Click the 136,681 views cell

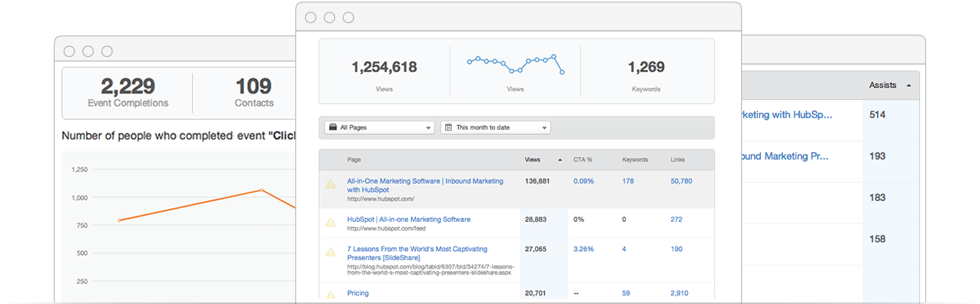(x=537, y=181)
